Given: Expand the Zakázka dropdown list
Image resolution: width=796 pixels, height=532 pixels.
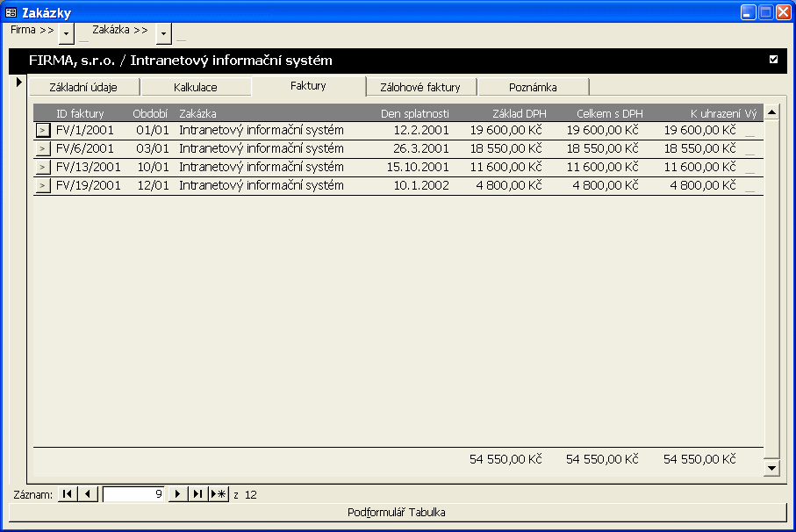Looking at the screenshot, I should coord(163,33).
